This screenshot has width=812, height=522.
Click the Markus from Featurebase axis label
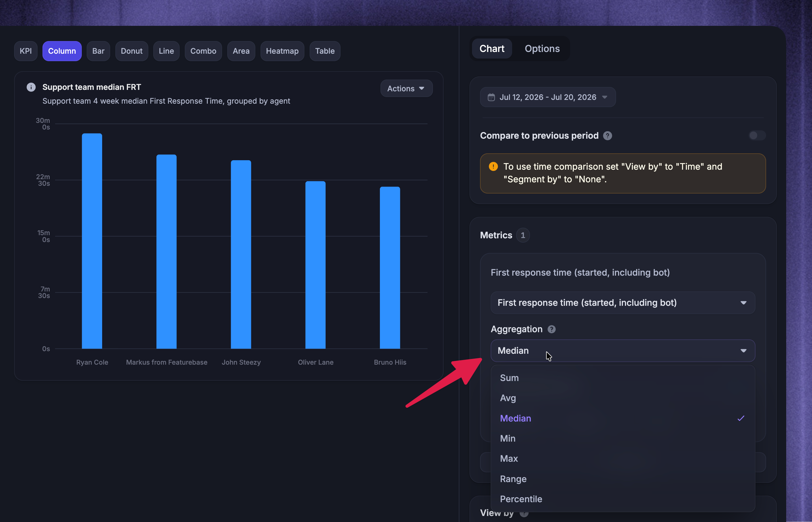tap(167, 362)
